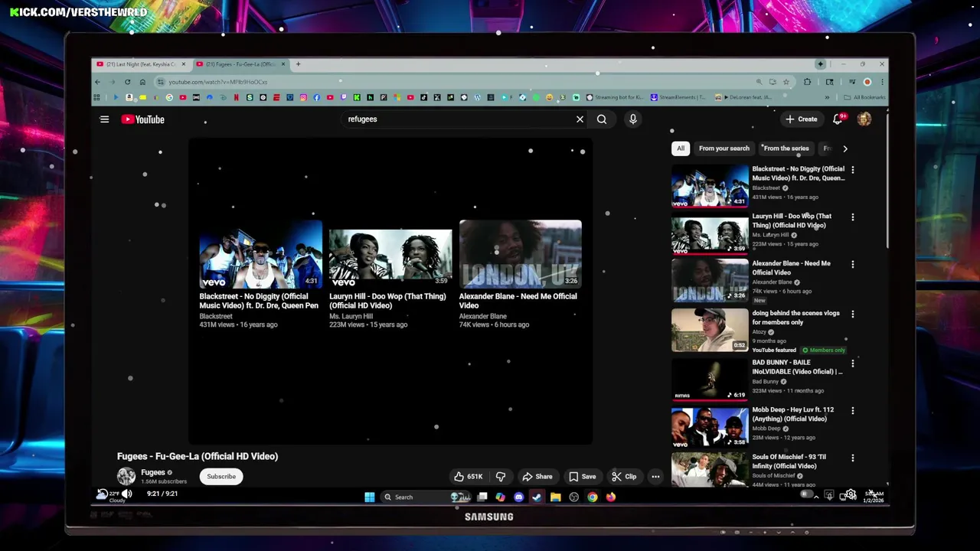The image size is (980, 551).
Task: Open the 'doing behind the scenes vlogs' title
Action: point(795,318)
